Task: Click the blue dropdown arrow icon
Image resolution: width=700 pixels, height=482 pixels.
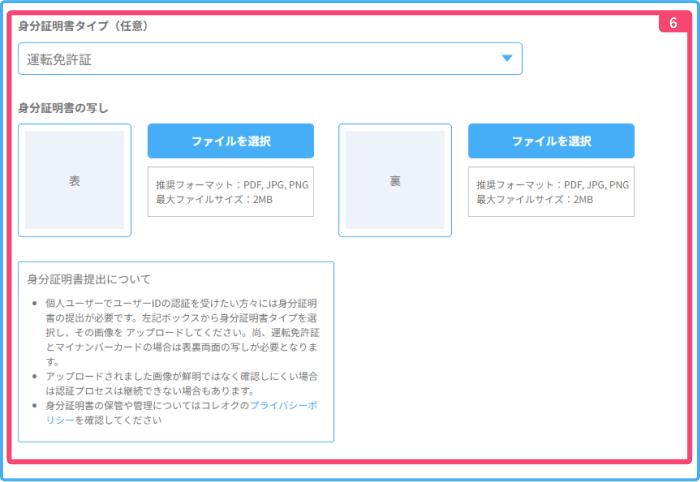Action: click(x=507, y=59)
